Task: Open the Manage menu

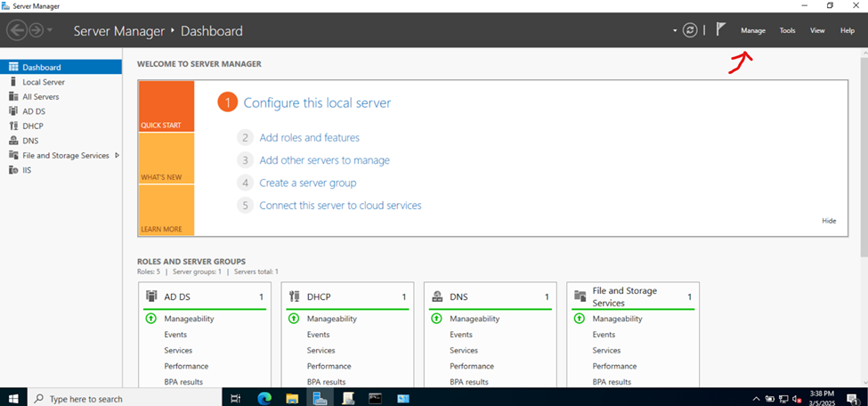Action: point(753,30)
